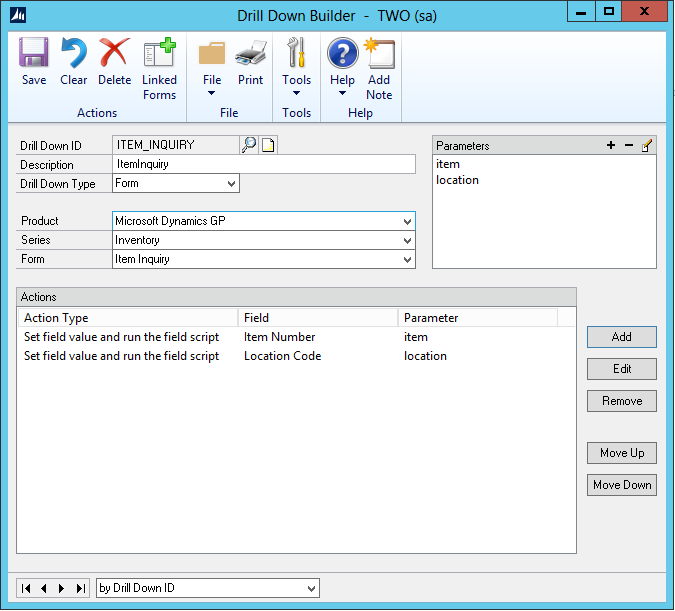Edit the parameter with the pencil icon
Image resolution: width=675 pixels, height=611 pixels.
tap(647, 145)
